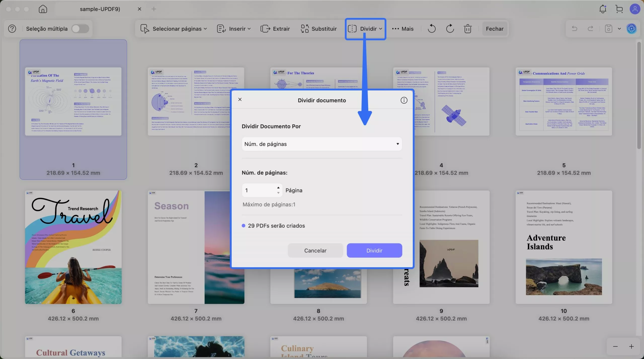Image resolution: width=644 pixels, height=359 pixels.
Task: Click the help question mark icon
Action: 12,29
